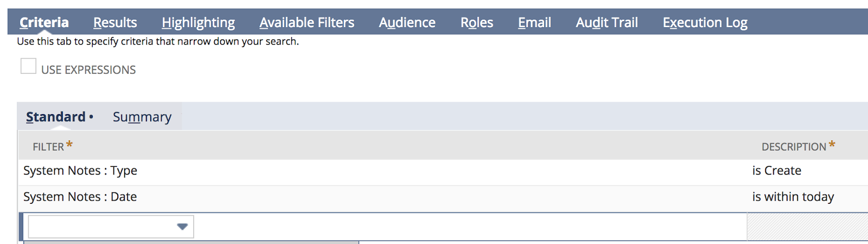This screenshot has height=244, width=868.
Task: Open the Roles tab
Action: coord(477,22)
